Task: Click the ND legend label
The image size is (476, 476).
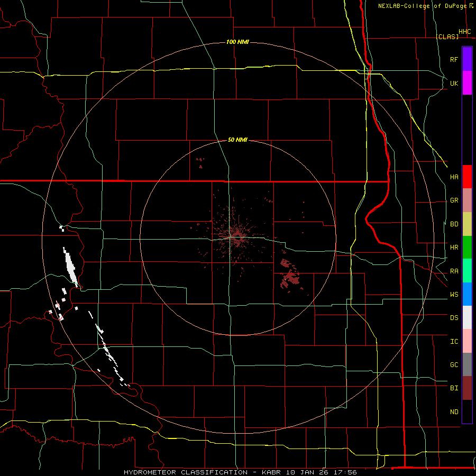Action: 454,412
